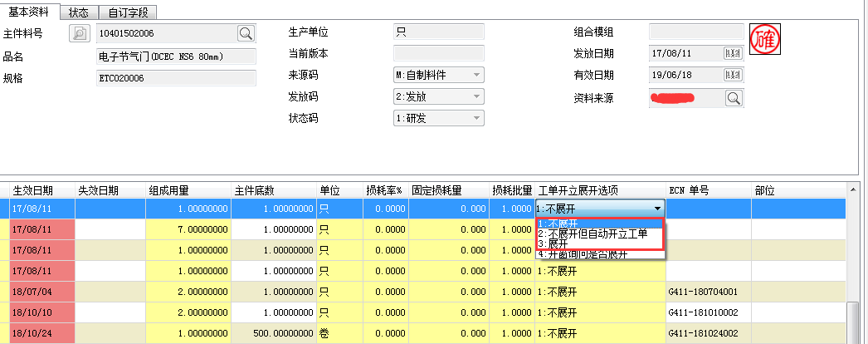Click 单位 column header

(339, 190)
